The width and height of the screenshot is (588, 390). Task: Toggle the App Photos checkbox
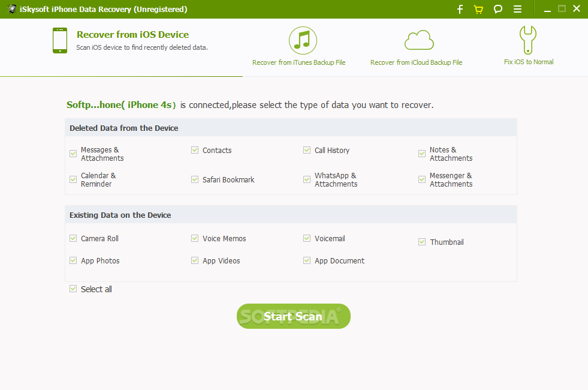tap(73, 260)
